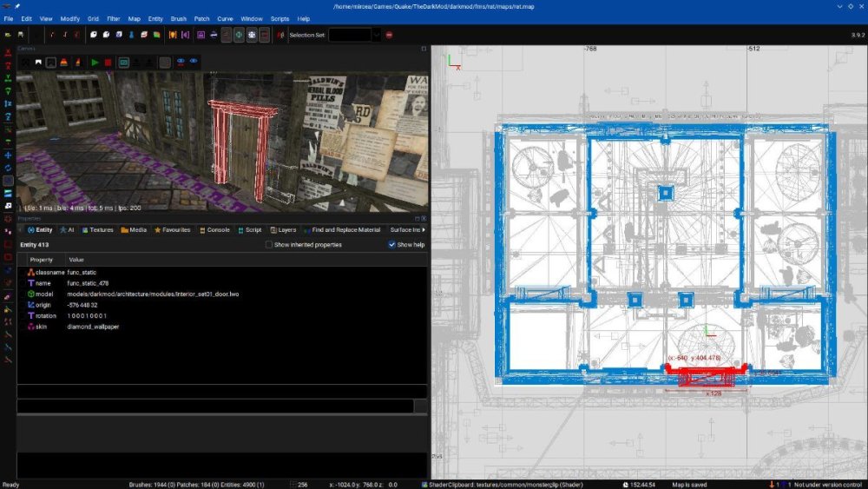Uncheck the Show help checkbox
Image resolution: width=868 pixels, height=489 pixels.
click(x=392, y=244)
